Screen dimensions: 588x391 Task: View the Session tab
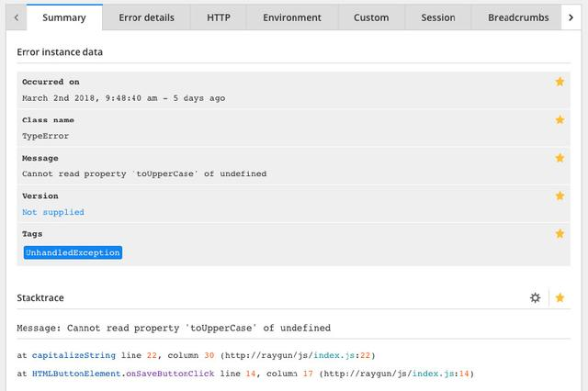click(x=438, y=17)
